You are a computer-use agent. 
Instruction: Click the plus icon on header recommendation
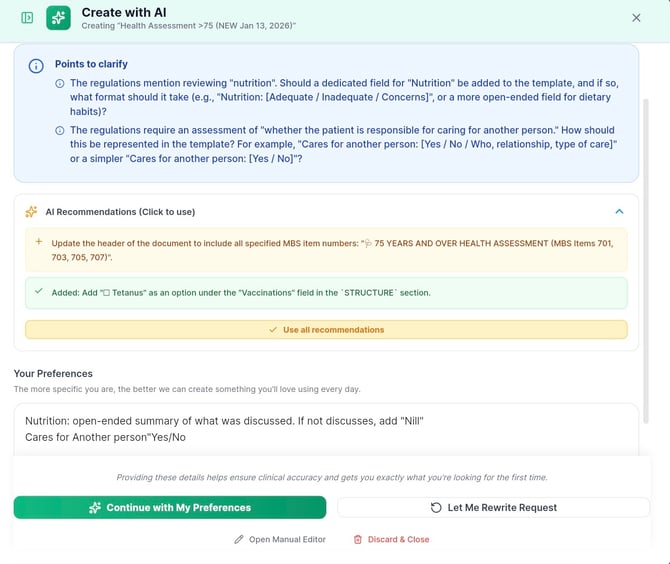coord(38,242)
